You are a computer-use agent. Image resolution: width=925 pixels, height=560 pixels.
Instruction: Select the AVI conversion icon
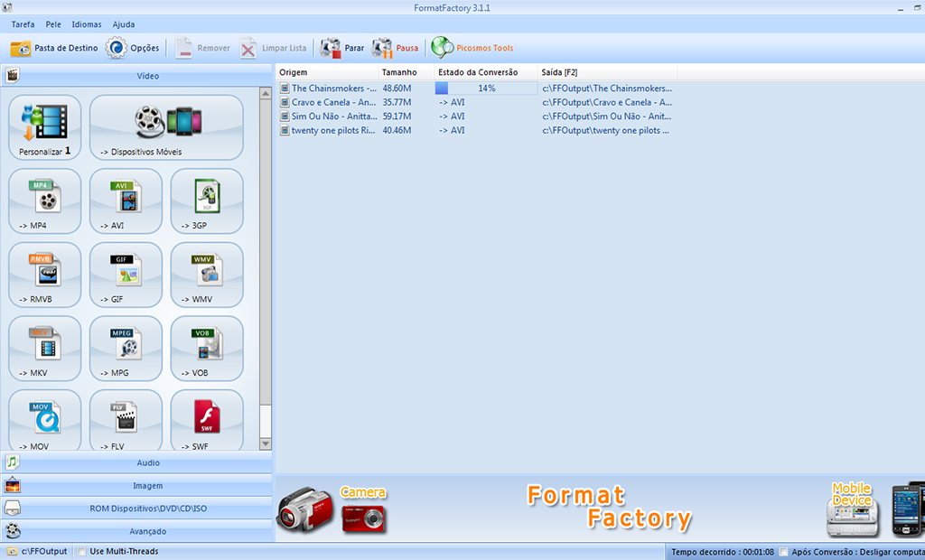click(126, 201)
